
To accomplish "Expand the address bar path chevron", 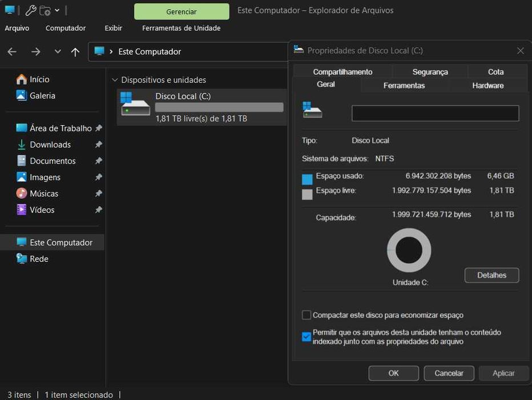I will [111, 51].
